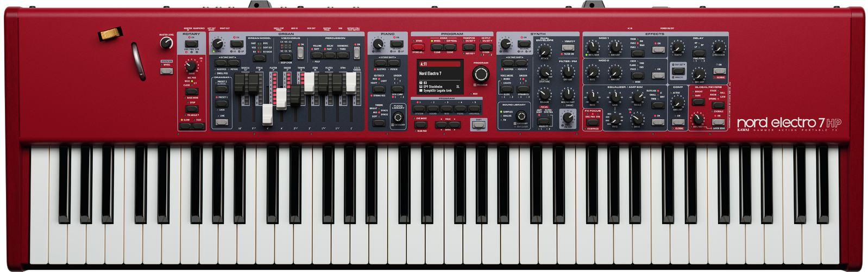
Task: Click the Piano Timbre selector button
Action: (x=379, y=122)
